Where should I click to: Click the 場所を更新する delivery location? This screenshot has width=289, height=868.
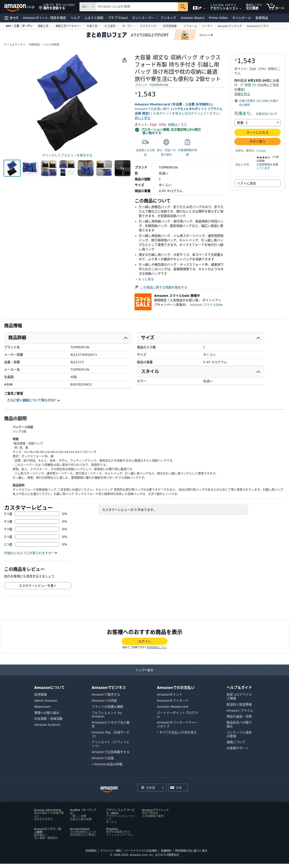point(57,7)
